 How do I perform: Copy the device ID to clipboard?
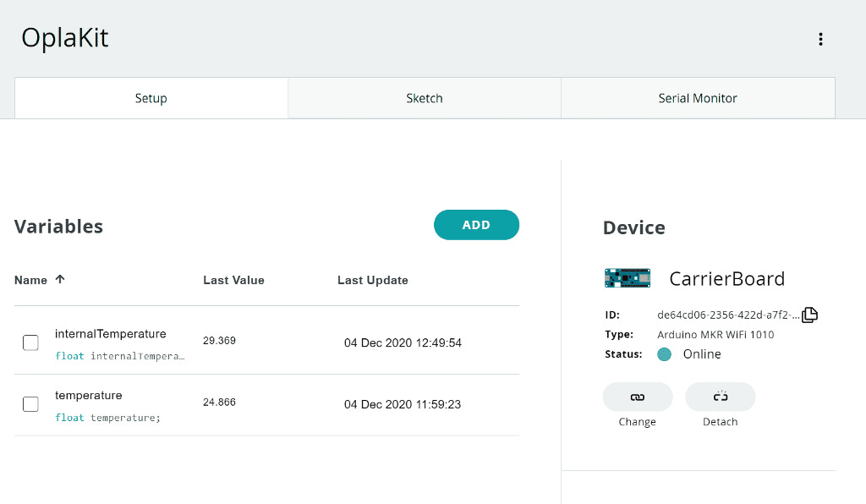coord(809,315)
